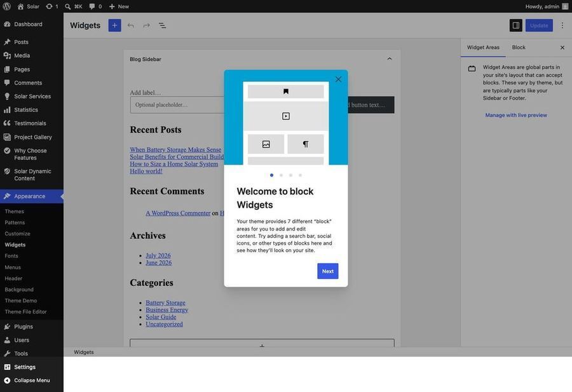Switch to the Block tab
This screenshot has height=392, width=572.
pos(519,48)
